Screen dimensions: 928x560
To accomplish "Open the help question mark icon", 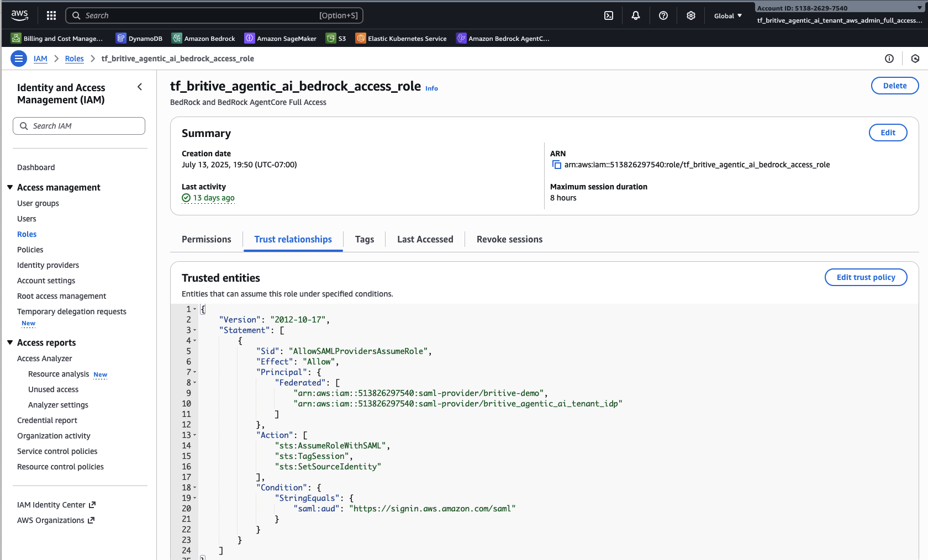I will point(663,15).
